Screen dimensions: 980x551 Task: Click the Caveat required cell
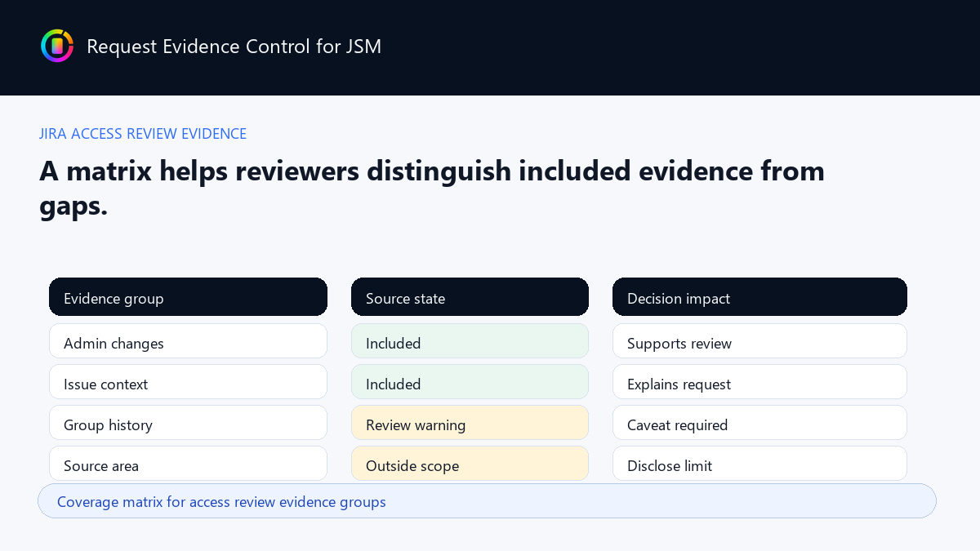click(759, 423)
